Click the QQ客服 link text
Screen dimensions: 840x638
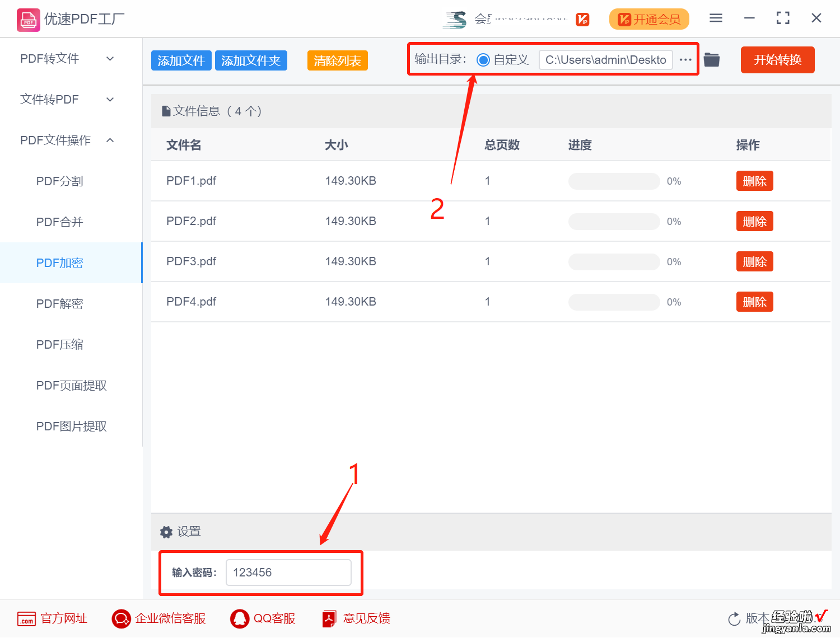pos(274,618)
